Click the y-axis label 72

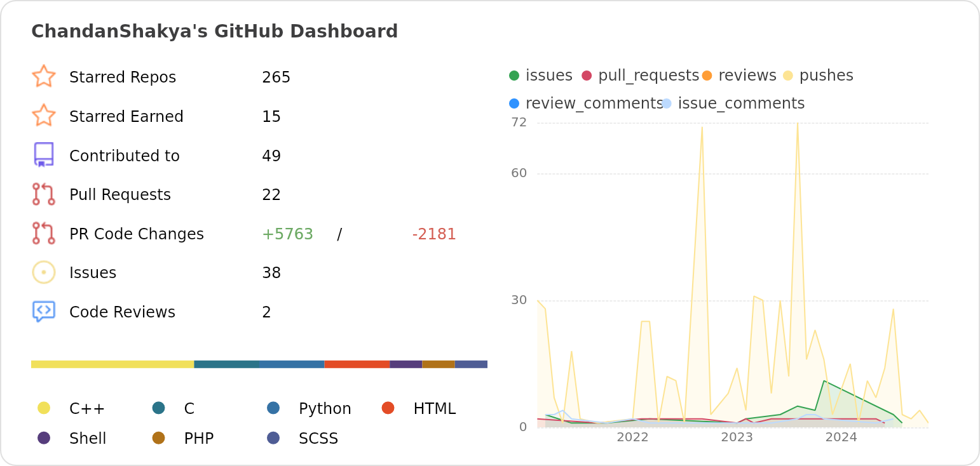[519, 122]
